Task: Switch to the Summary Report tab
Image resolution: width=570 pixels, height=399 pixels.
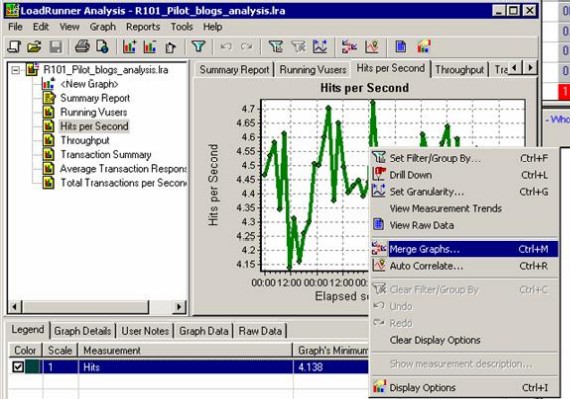Action: pyautogui.click(x=234, y=69)
